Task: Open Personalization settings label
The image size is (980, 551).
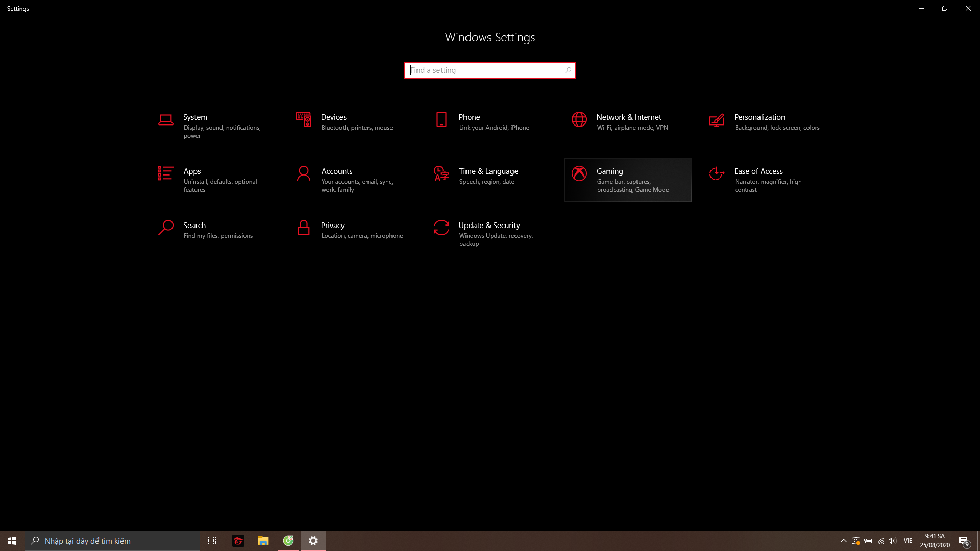Action: (759, 117)
